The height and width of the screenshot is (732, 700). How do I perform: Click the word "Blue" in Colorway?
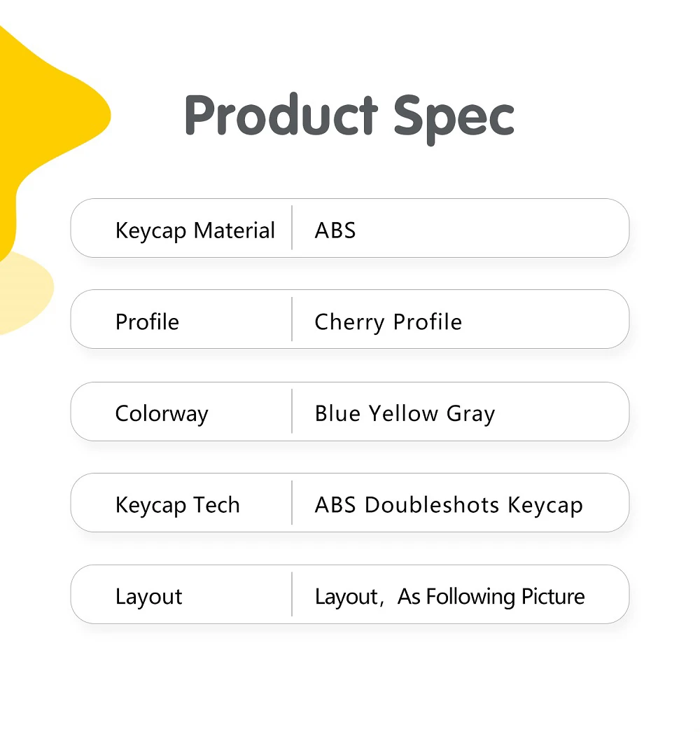point(338,413)
